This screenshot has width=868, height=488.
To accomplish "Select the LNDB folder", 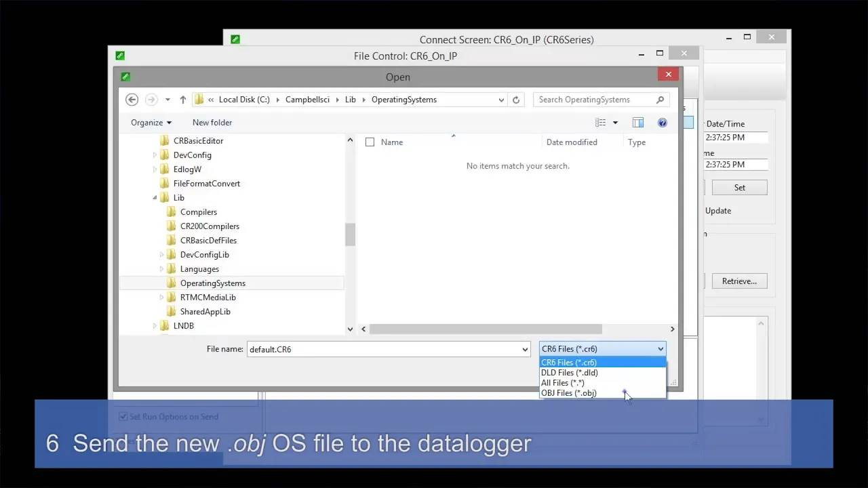I will 183,326.
